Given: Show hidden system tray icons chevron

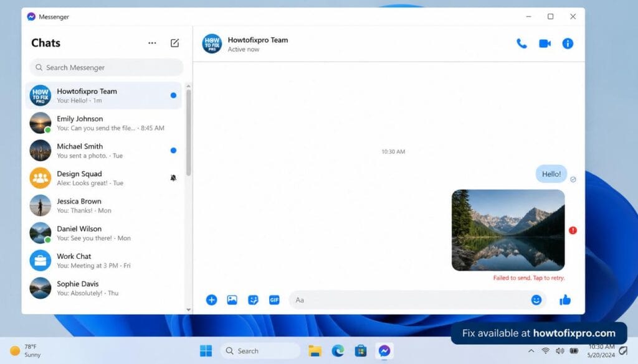Looking at the screenshot, I should click(531, 350).
